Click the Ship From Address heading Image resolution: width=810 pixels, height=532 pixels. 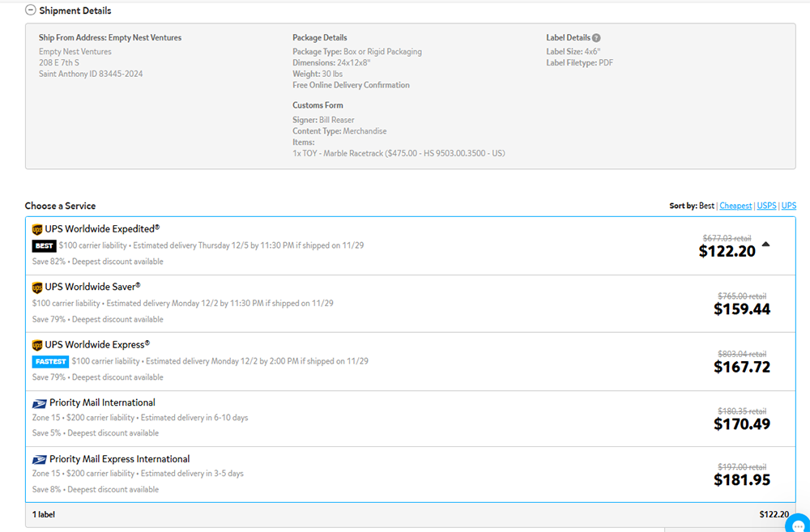110,38
